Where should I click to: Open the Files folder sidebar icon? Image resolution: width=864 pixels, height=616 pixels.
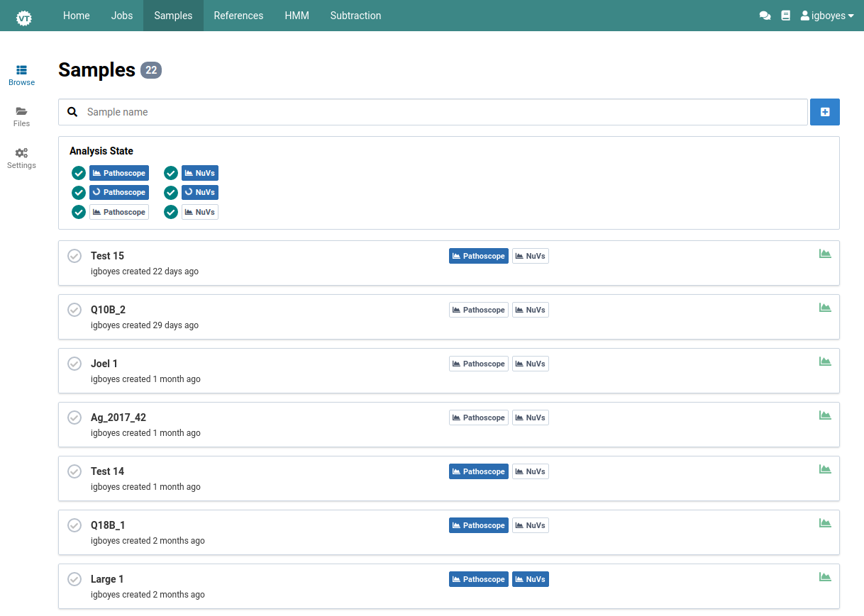coord(21,111)
